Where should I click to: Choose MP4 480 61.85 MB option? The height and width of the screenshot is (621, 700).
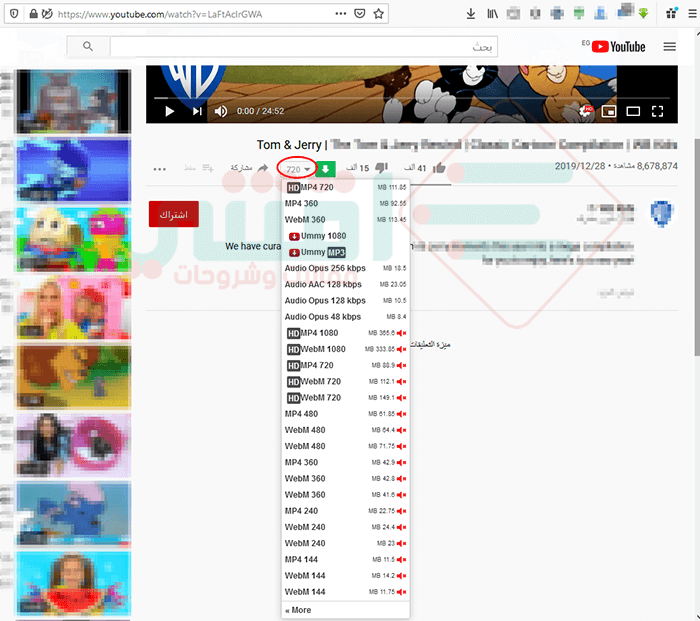click(x=346, y=414)
